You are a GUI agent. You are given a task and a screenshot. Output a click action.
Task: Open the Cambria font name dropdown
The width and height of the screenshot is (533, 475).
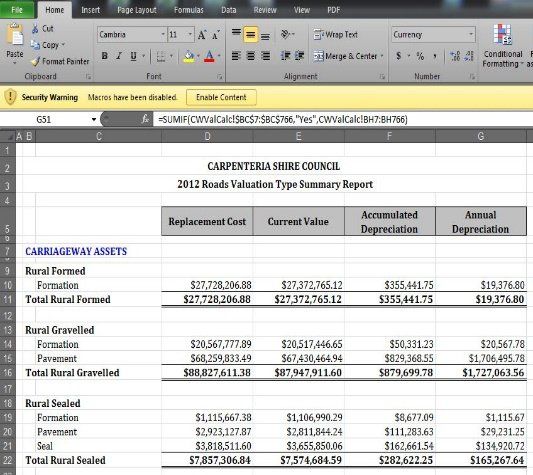tap(163, 35)
